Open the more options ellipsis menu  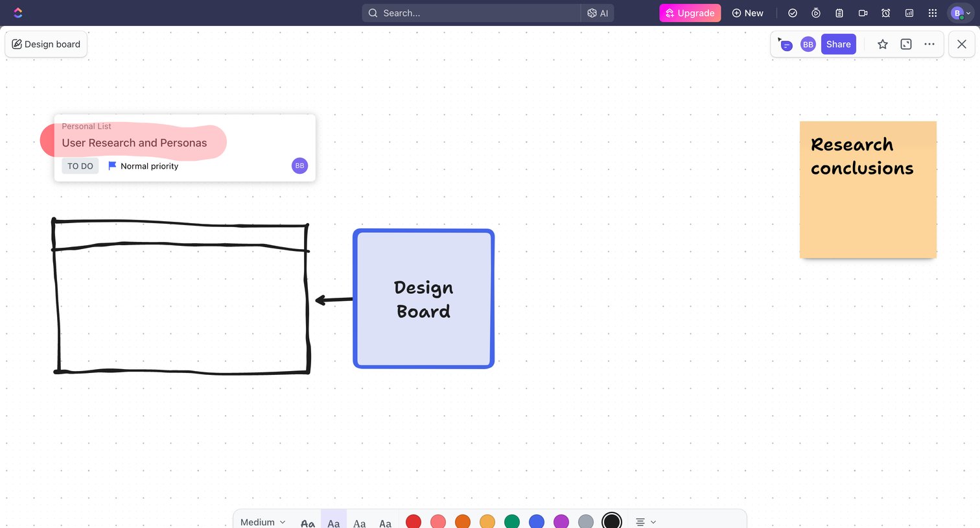pyautogui.click(x=929, y=44)
